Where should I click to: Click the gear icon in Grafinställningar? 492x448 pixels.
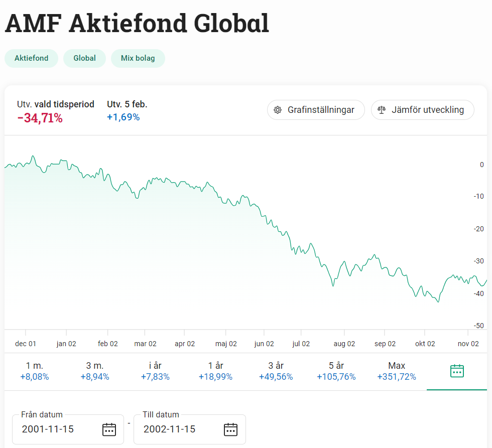pyautogui.click(x=278, y=110)
